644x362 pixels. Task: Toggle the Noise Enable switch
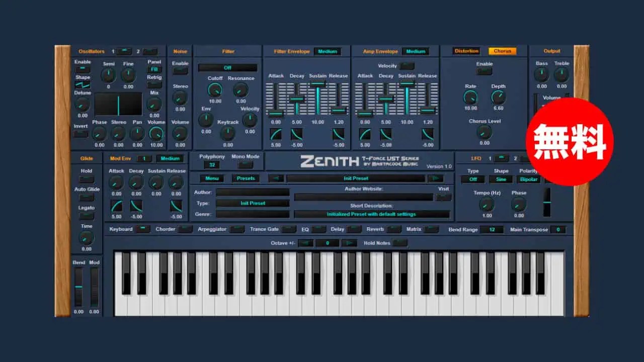pos(180,71)
